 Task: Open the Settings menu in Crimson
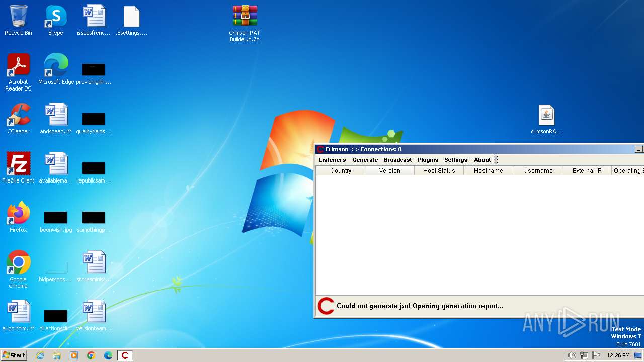point(456,160)
